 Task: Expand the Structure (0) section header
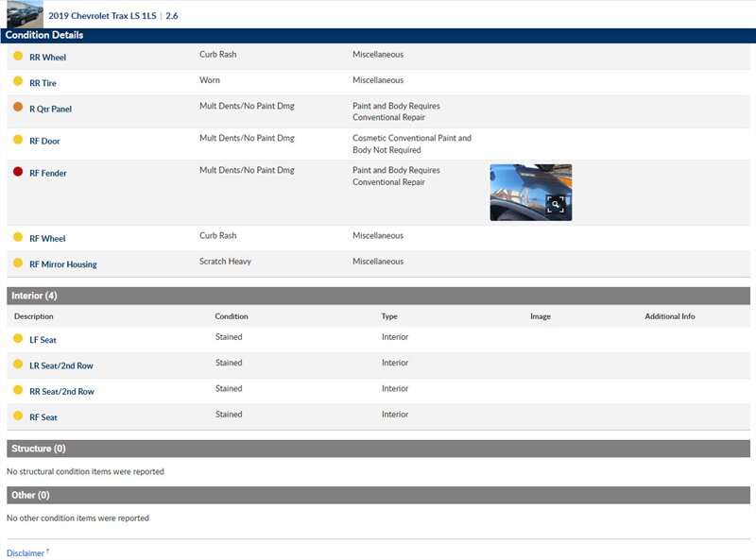378,449
